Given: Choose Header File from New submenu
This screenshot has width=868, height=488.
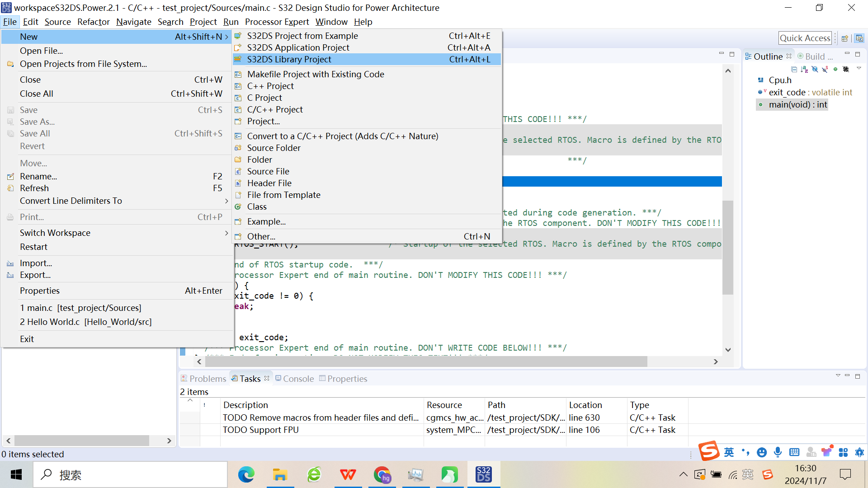Looking at the screenshot, I should tap(269, 183).
